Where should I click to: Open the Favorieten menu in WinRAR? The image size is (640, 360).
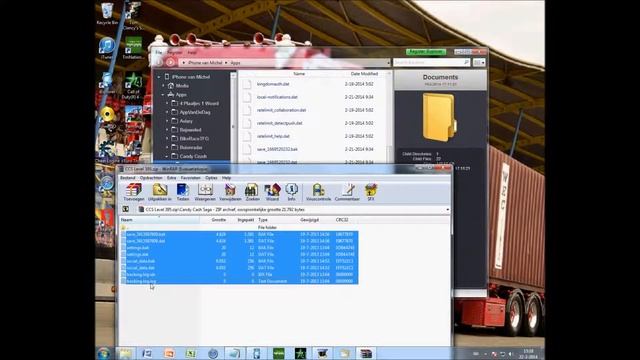(x=191, y=178)
